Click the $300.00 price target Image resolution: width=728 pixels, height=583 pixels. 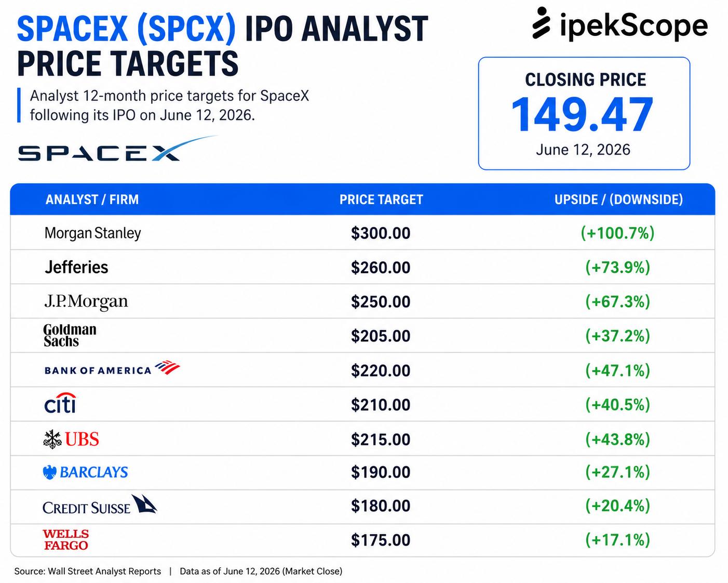tap(381, 233)
